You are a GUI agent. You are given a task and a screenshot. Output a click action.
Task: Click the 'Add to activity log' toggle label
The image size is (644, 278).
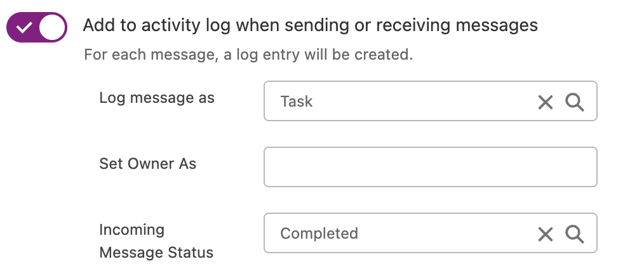coord(310,25)
